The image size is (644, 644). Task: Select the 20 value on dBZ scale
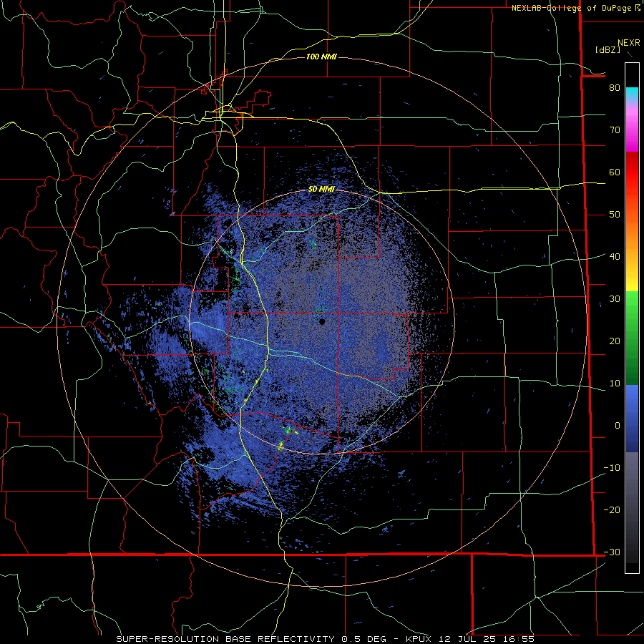coord(615,341)
